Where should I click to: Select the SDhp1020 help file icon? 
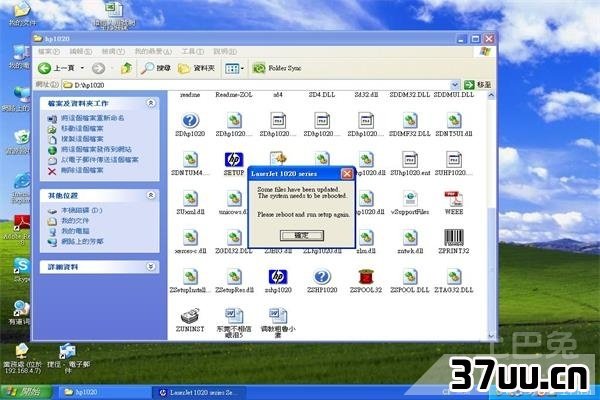tap(190, 121)
